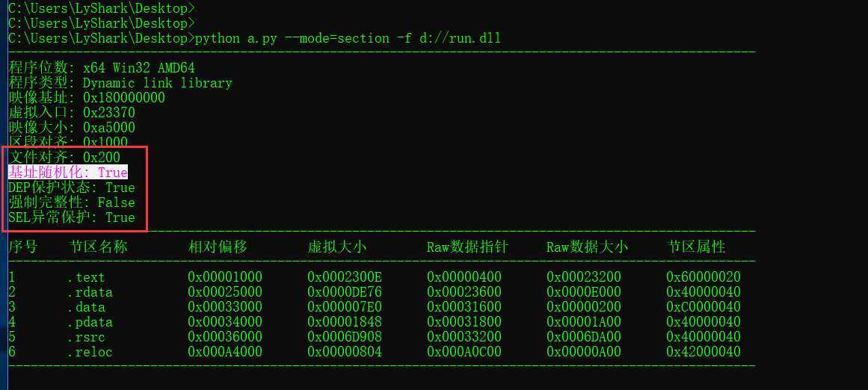Image resolution: width=868 pixels, height=390 pixels.
Task: Select virtual size value '0x00001848'
Action: (345, 322)
